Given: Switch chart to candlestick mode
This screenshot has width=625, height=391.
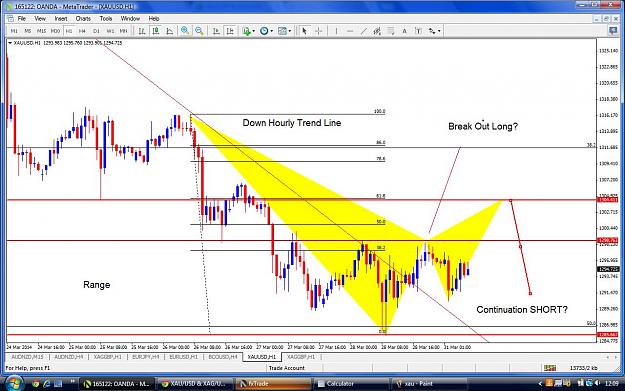Looking at the screenshot, I should click(x=156, y=31).
